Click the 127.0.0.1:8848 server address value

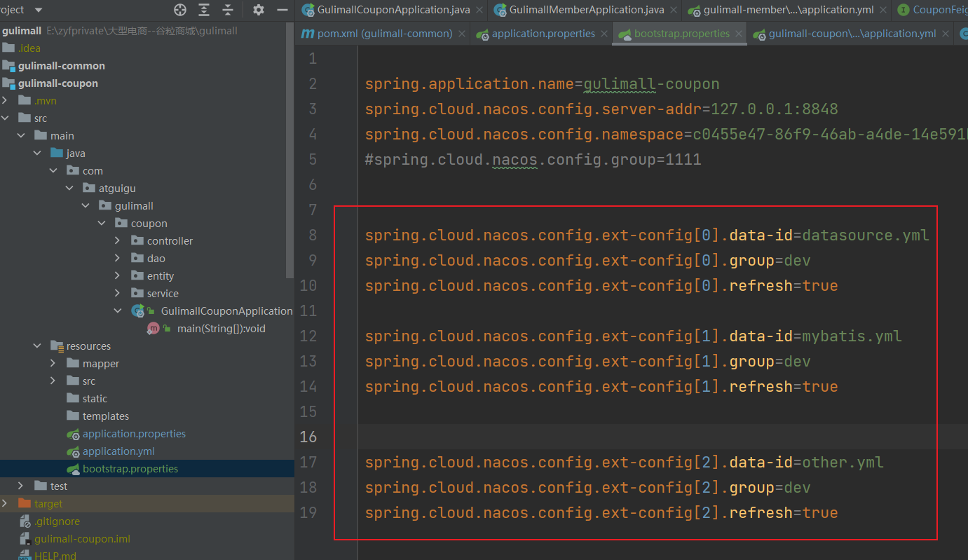point(775,109)
